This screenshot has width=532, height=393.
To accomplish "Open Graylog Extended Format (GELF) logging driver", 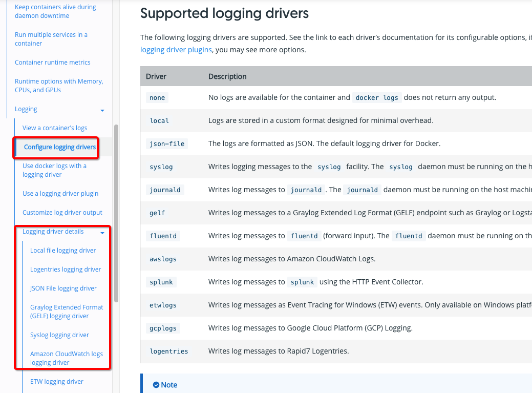I will tap(67, 311).
